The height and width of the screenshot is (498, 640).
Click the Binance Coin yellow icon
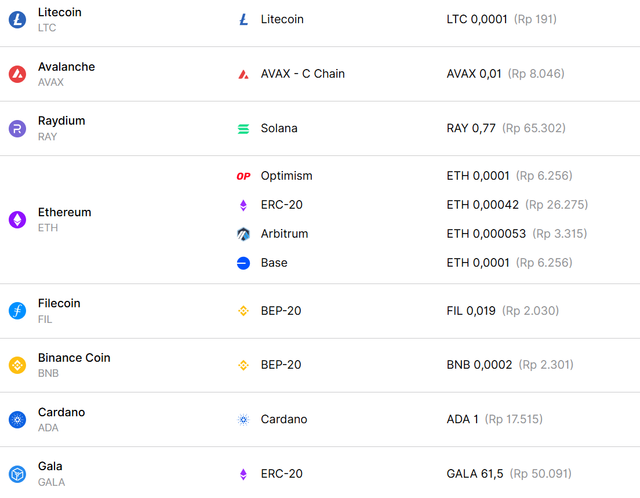click(x=18, y=365)
